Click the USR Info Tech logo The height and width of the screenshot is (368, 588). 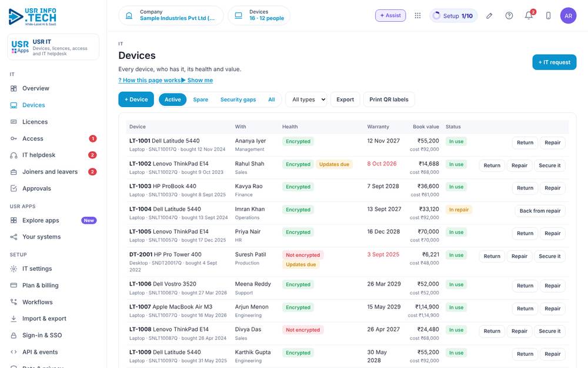[x=32, y=17]
